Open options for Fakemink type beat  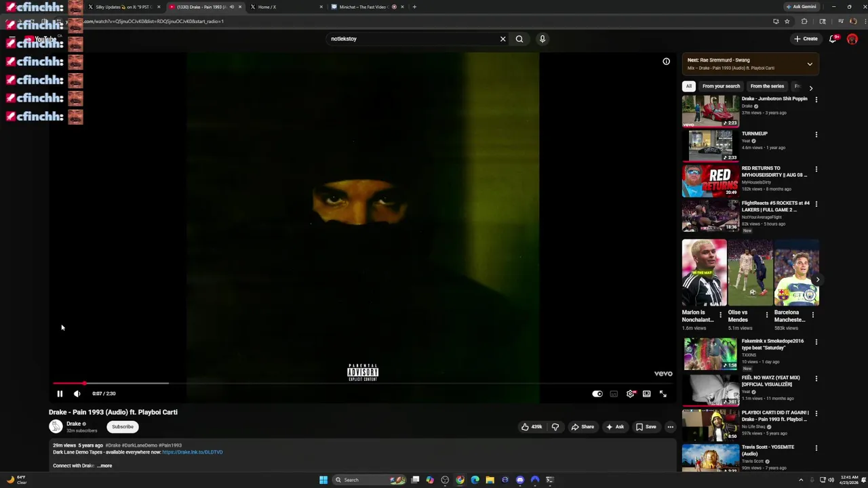pyautogui.click(x=816, y=342)
